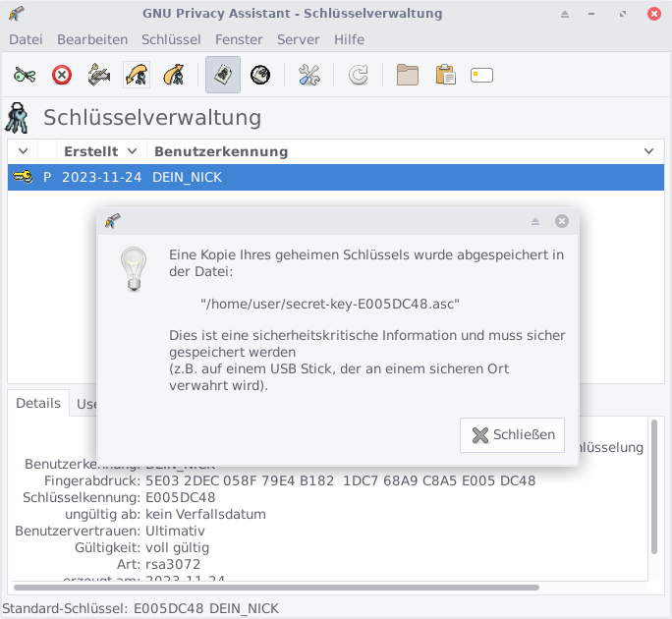The width and height of the screenshot is (672, 619).
Task: Open the Schlüssel menu
Action: [171, 39]
